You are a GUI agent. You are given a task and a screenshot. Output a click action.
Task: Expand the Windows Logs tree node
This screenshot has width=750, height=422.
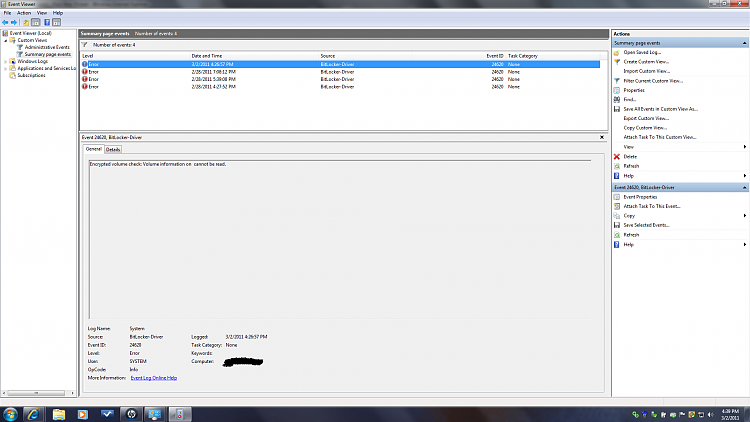[x=6, y=62]
